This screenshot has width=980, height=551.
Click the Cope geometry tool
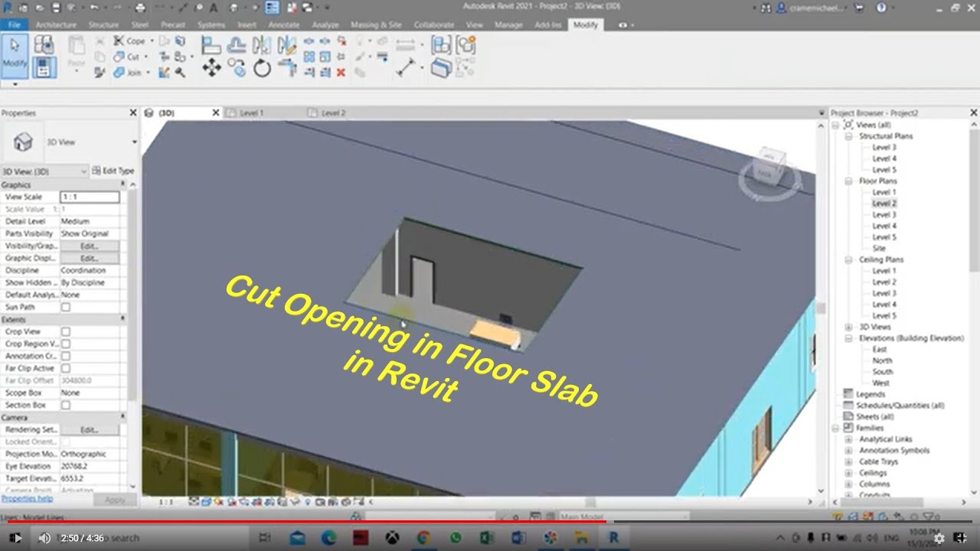pos(129,41)
